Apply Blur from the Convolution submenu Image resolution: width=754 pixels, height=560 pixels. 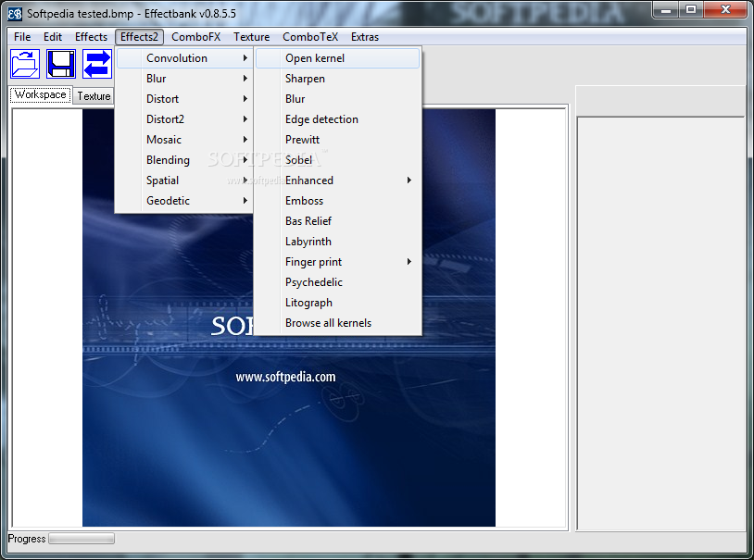point(337,99)
